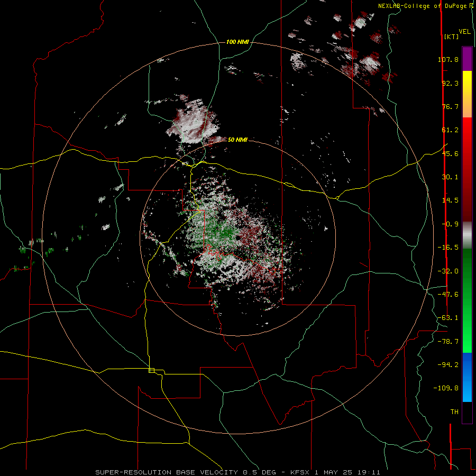The height and width of the screenshot is (476, 476).
Task: Click the 76.7 velocity scale value
Action: pos(450,106)
